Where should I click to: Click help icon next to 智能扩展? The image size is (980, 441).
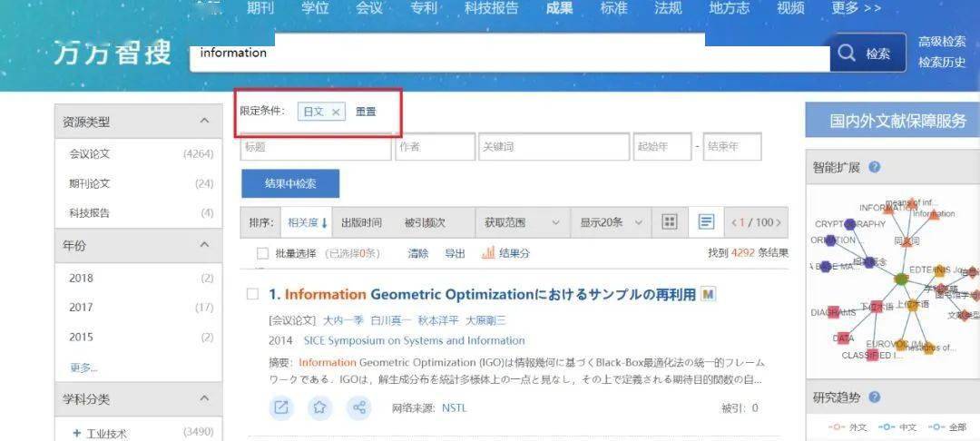coord(875,167)
